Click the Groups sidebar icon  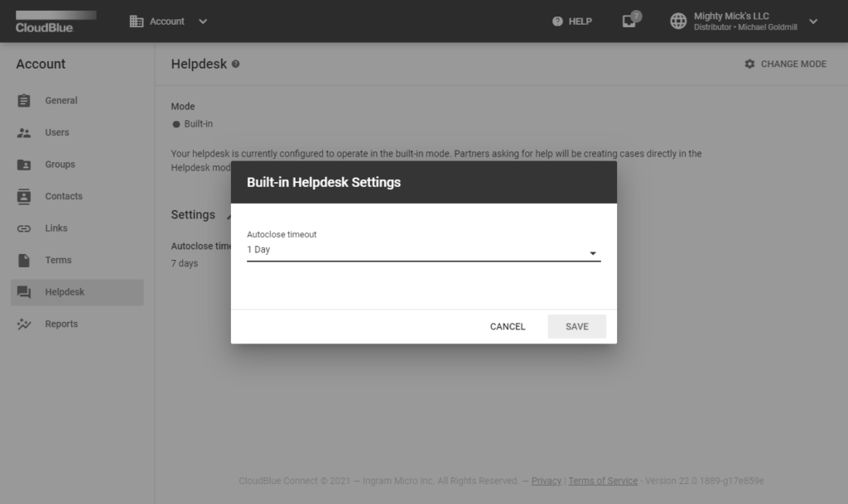click(26, 164)
